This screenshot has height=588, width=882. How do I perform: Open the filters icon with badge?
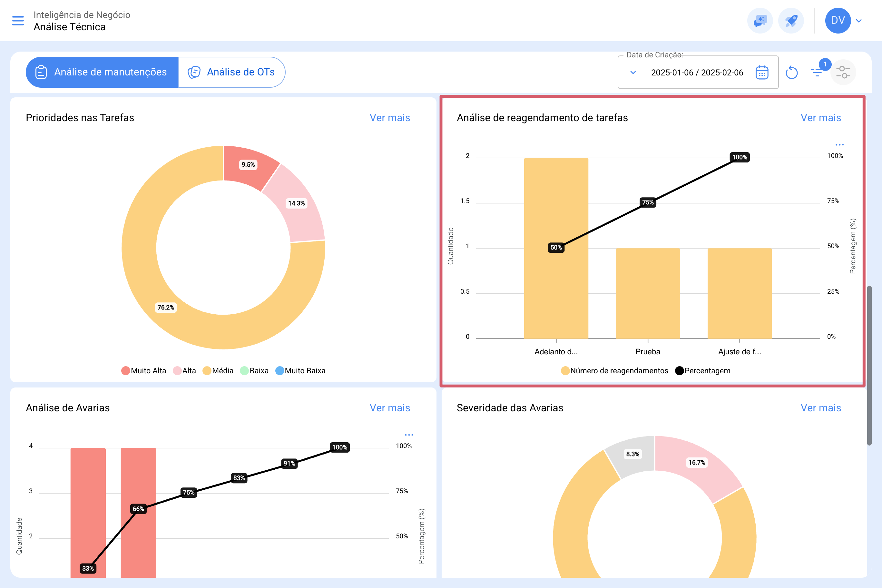tap(817, 72)
